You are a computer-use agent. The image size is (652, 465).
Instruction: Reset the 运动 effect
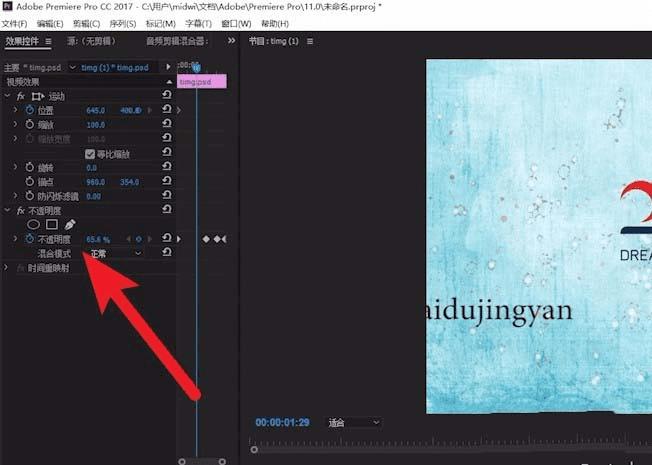(167, 95)
